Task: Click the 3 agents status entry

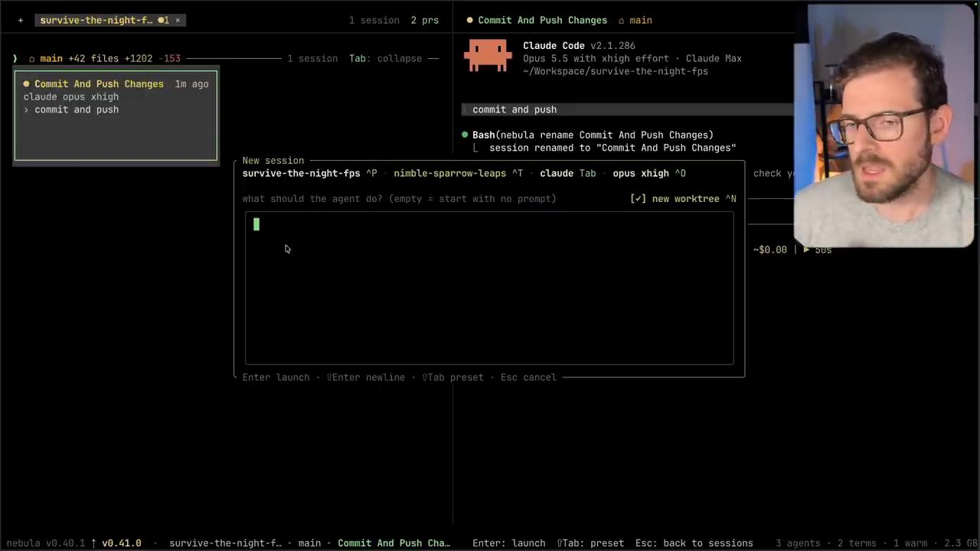Action: pos(798,543)
